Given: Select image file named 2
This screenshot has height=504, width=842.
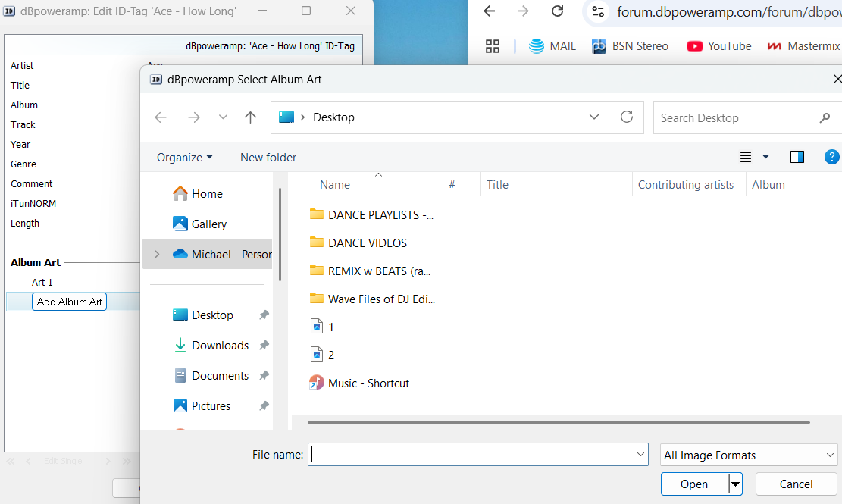Looking at the screenshot, I should coord(322,355).
